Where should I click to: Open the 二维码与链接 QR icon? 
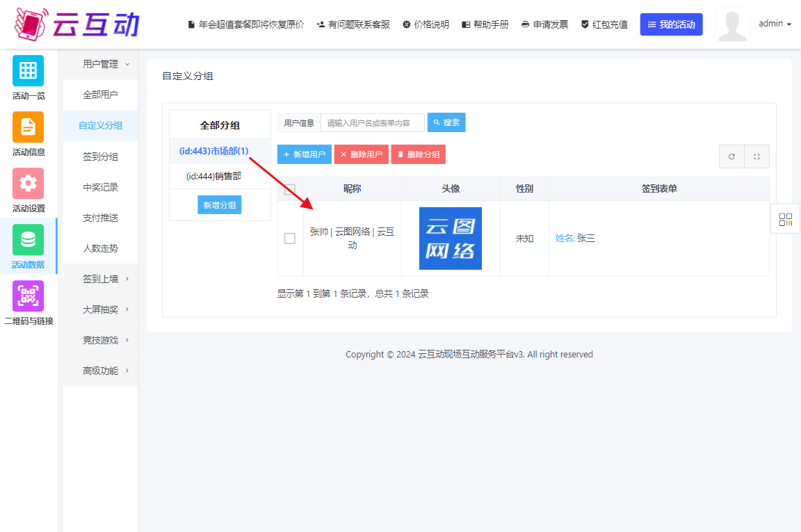coord(28,296)
